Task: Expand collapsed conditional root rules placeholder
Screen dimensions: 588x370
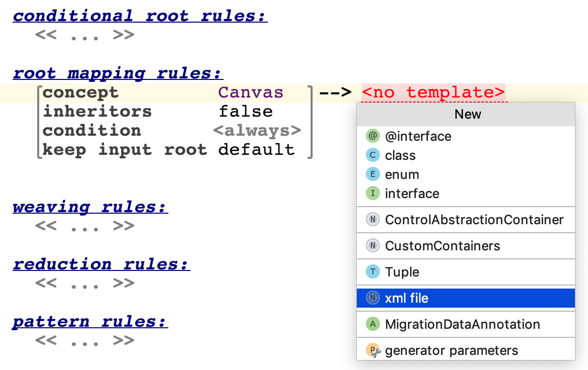Action: click(x=84, y=36)
